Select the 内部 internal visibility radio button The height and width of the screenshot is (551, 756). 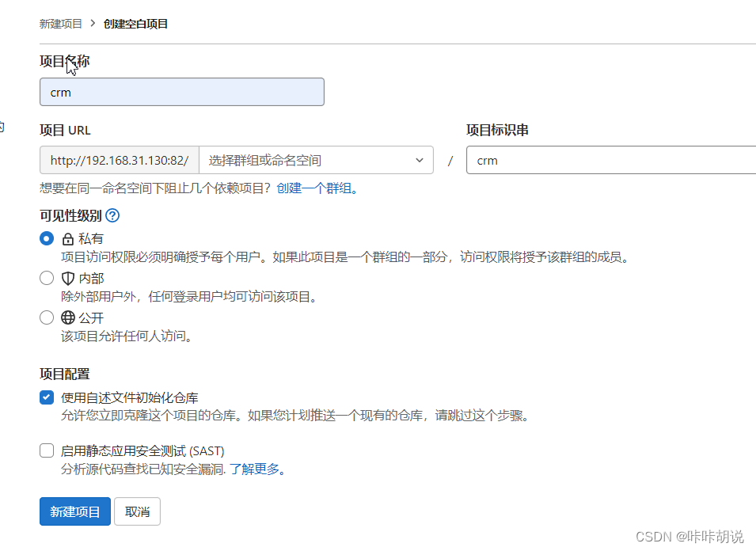point(47,278)
